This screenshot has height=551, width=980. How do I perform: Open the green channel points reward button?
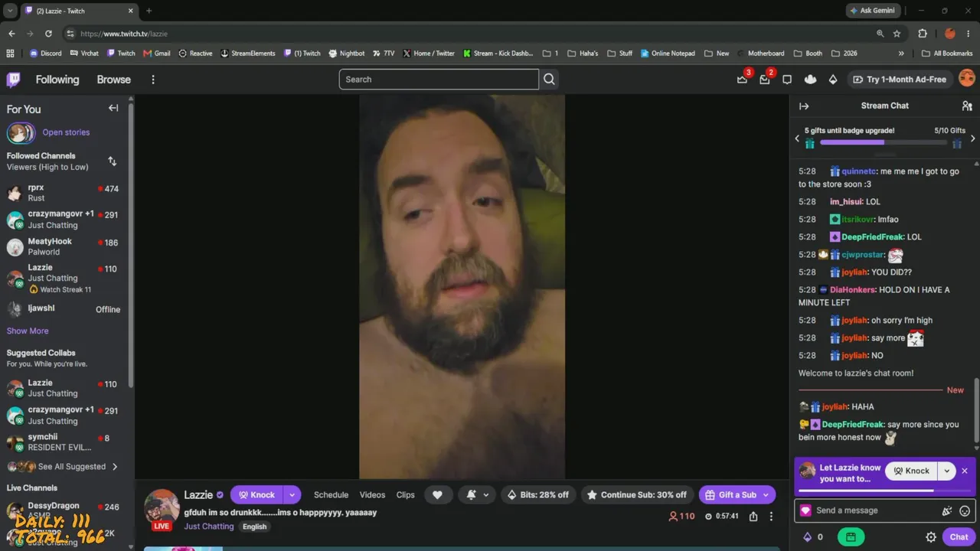pos(851,537)
